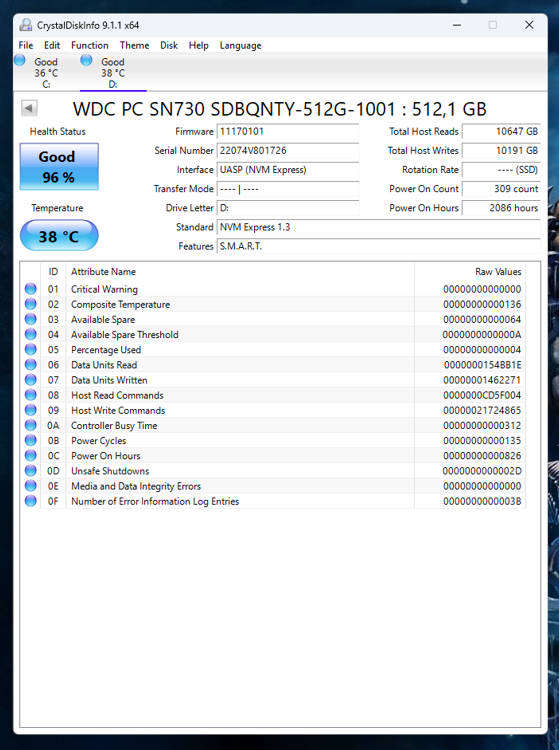Image resolution: width=559 pixels, height=750 pixels.
Task: Click the Power On Count value 309 count
Action: pyautogui.click(x=501, y=189)
